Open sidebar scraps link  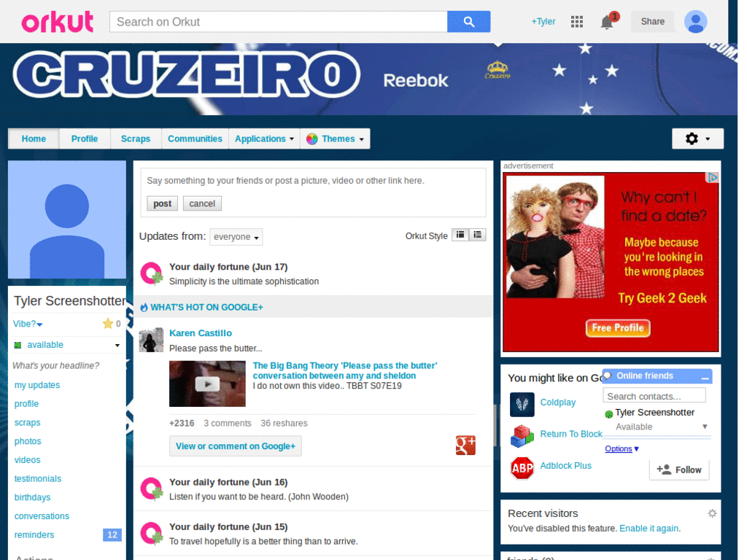point(27,423)
